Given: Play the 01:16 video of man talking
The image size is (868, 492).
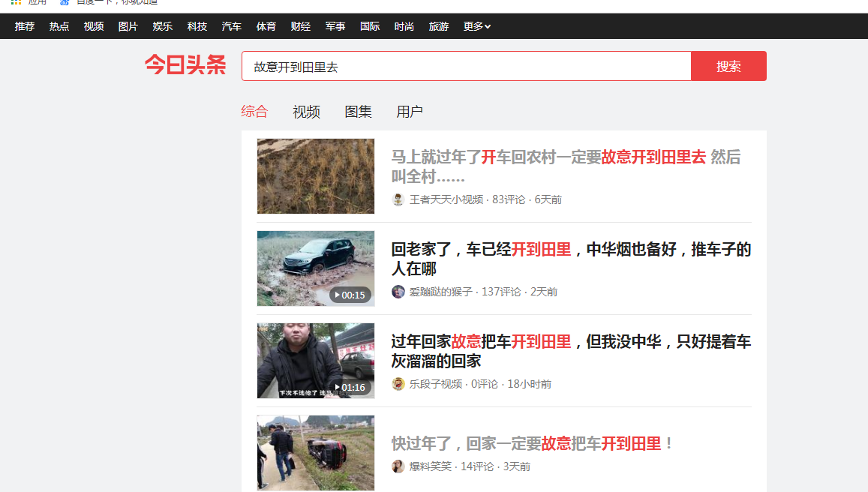Looking at the screenshot, I should coord(316,361).
